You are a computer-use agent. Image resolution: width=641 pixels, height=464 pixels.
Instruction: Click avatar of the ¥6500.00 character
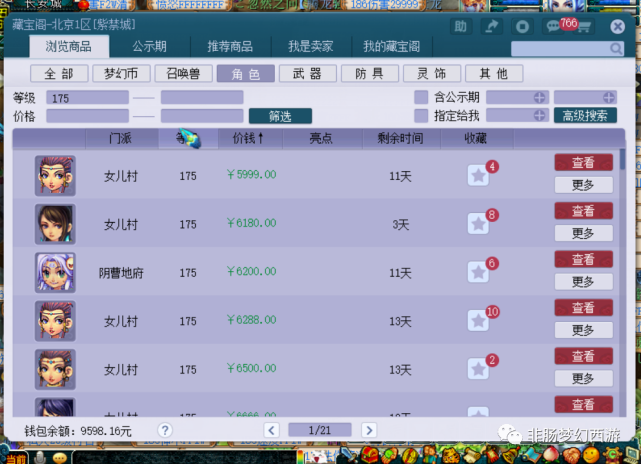pyautogui.click(x=55, y=369)
